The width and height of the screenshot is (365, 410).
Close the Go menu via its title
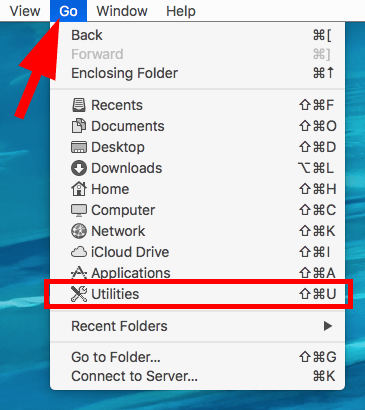pos(68,11)
